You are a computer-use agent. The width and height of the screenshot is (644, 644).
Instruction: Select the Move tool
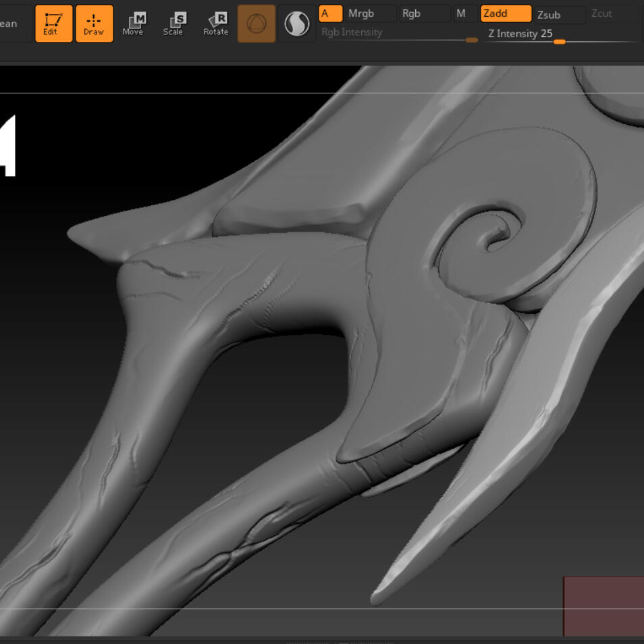tap(134, 24)
